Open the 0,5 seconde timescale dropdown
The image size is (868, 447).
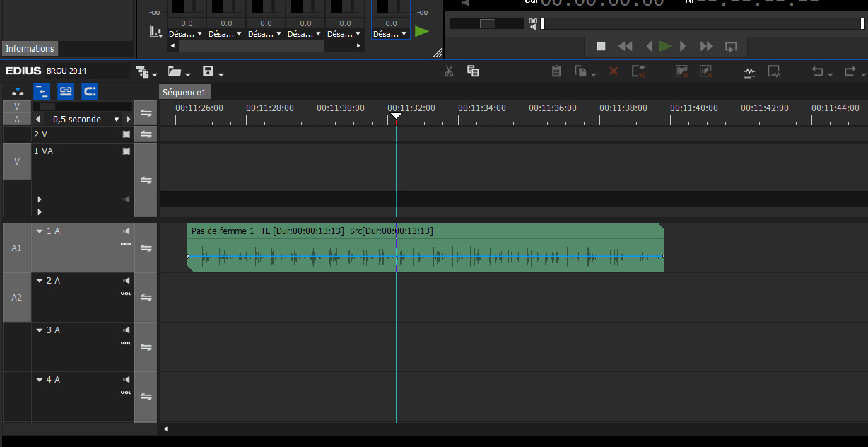click(117, 120)
